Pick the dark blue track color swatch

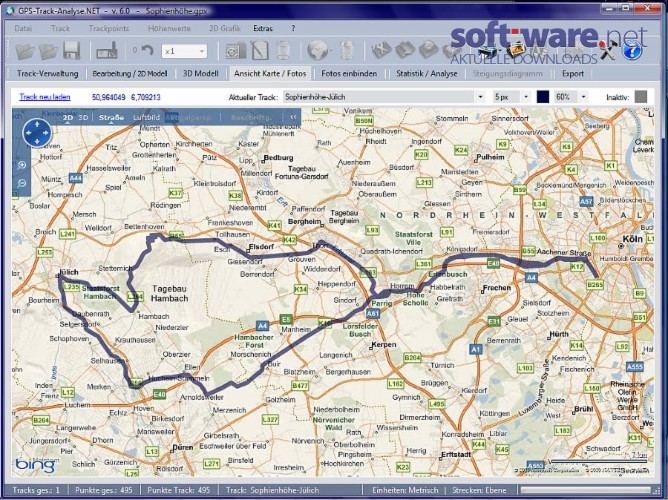click(x=543, y=97)
